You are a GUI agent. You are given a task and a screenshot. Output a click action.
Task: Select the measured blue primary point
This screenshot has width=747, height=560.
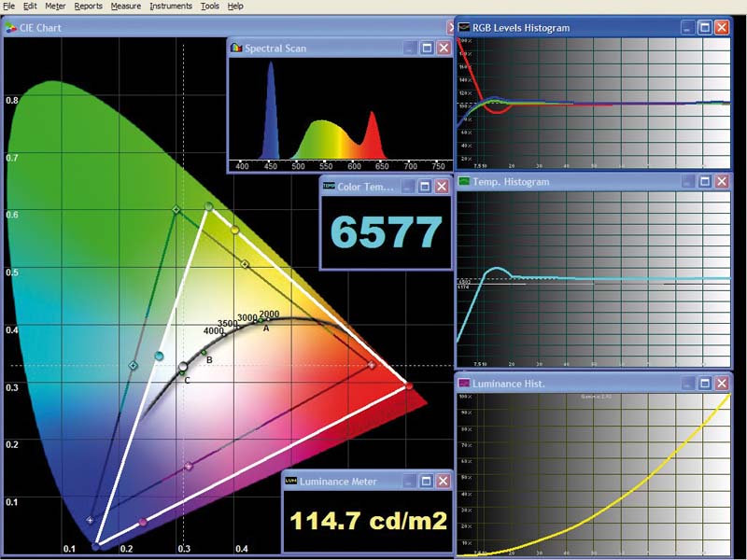pos(96,546)
